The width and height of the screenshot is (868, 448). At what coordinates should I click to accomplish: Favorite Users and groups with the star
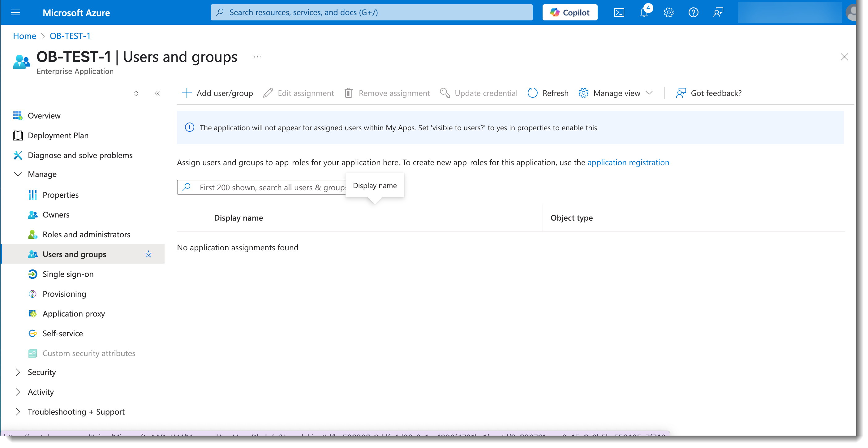coord(148,254)
